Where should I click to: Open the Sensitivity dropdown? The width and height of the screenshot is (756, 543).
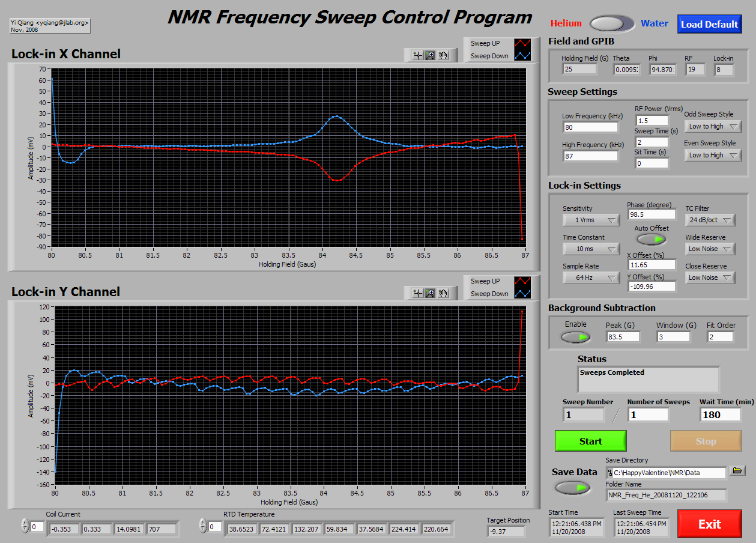click(x=591, y=220)
